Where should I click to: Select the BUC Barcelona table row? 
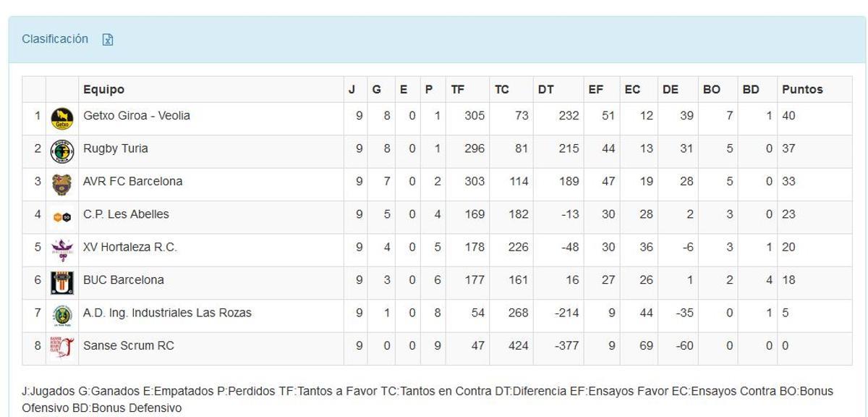434,279
